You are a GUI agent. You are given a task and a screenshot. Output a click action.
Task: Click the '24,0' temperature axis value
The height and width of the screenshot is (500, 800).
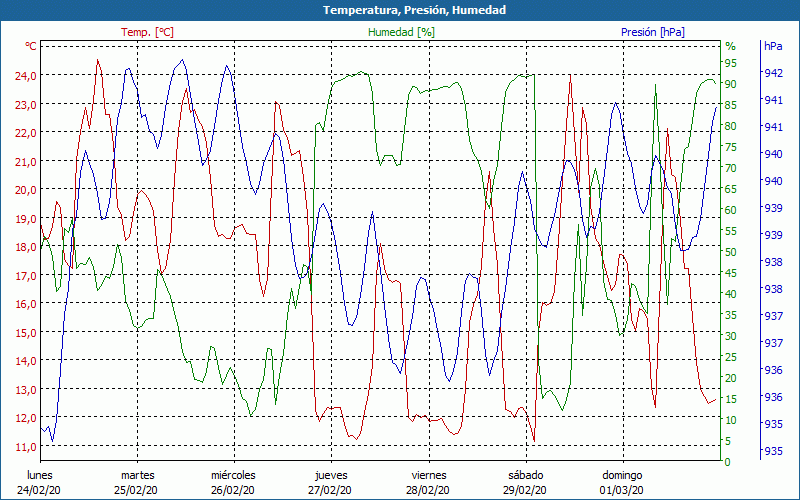pos(26,76)
